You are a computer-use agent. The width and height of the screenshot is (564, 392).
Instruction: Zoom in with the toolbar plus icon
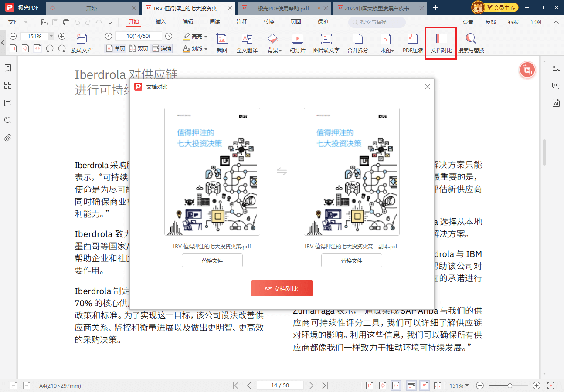62,37
